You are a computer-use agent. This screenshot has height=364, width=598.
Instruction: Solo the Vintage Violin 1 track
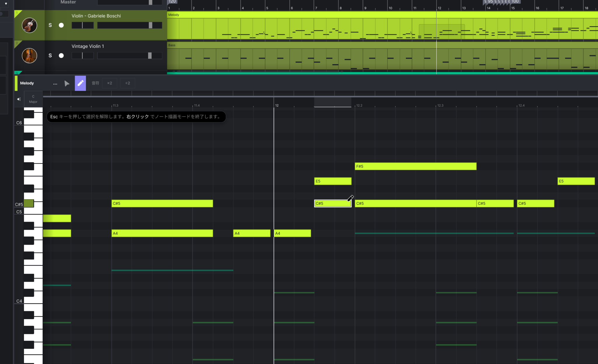click(50, 55)
